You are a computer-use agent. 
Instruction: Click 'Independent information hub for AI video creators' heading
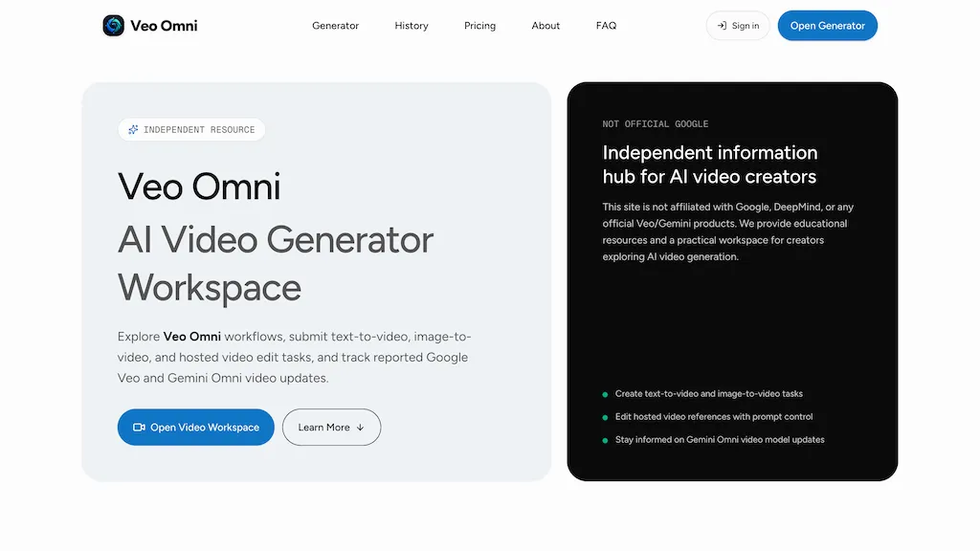tap(709, 165)
